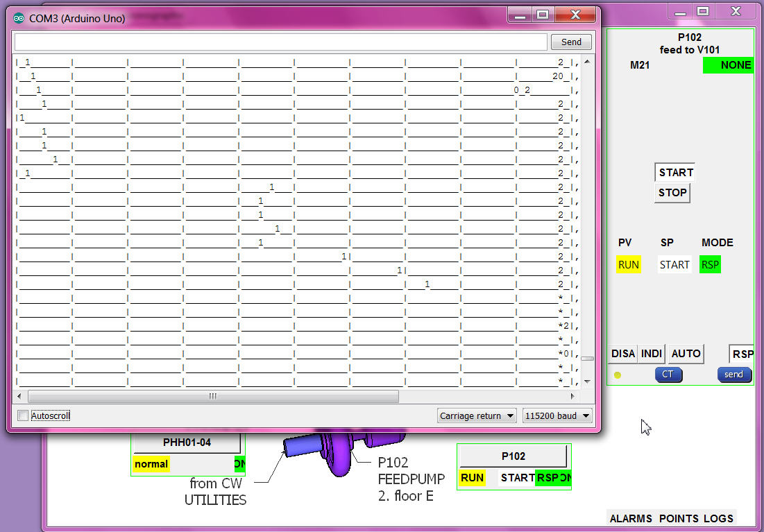Click the horizontal scrollbar left arrow
The image size is (764, 532).
click(19, 396)
